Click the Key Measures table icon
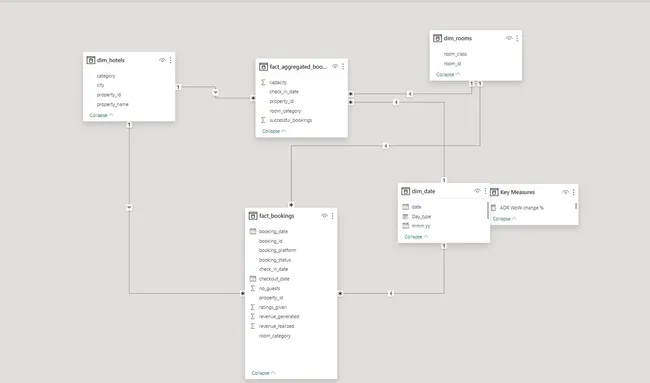650x383 pixels. point(494,192)
